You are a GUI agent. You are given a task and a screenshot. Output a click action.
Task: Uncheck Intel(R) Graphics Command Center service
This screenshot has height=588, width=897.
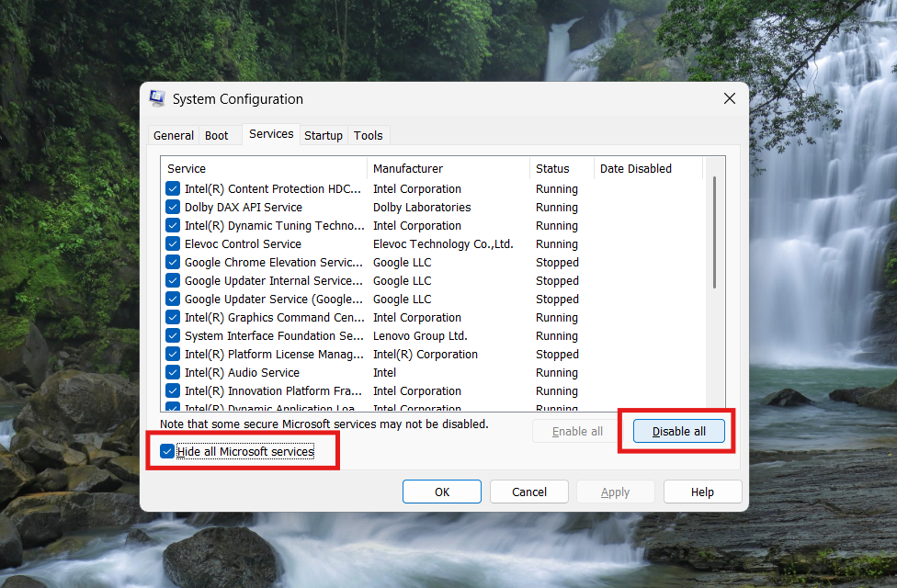click(x=172, y=317)
